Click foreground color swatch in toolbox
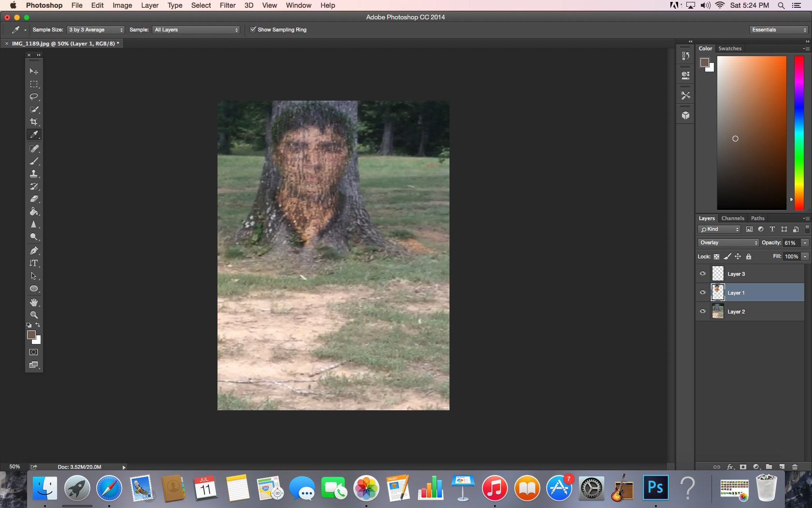Screen dimensions: 812x508 (x=31, y=335)
